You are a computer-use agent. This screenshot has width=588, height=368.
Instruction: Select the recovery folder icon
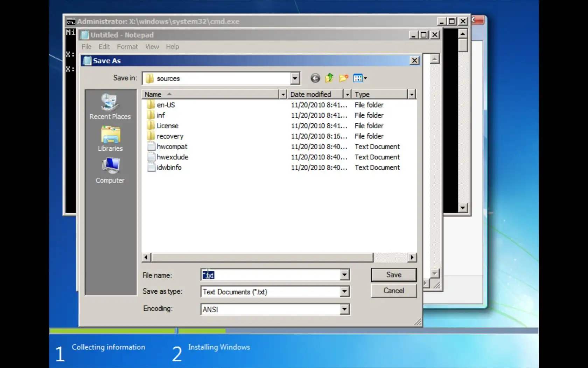(151, 136)
